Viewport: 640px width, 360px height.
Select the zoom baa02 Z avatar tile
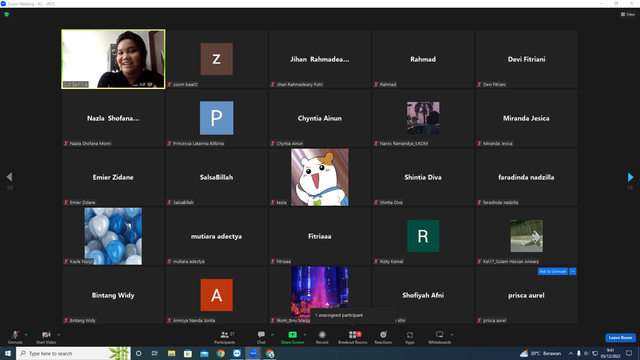216,59
